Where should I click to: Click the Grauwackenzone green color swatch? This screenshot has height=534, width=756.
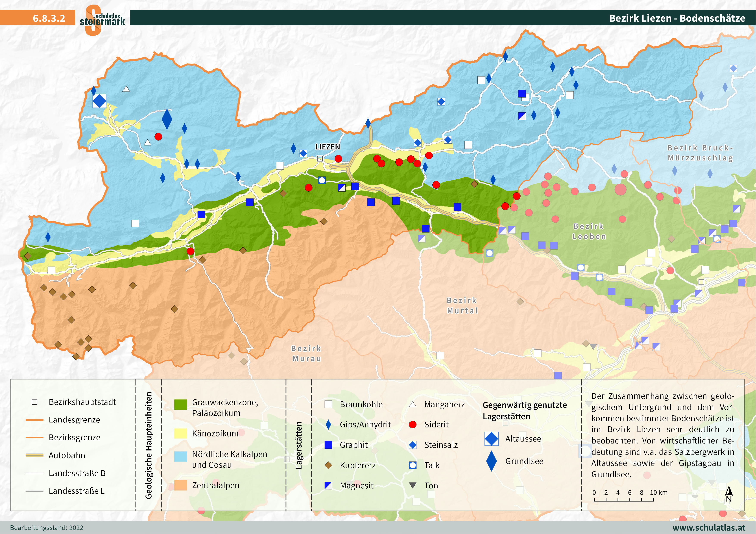point(181,405)
